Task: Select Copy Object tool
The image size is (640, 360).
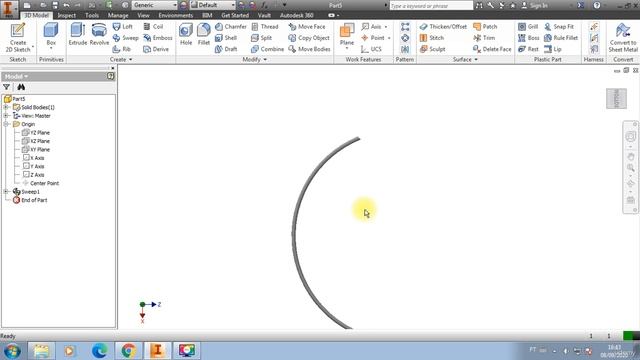Action: tap(309, 38)
